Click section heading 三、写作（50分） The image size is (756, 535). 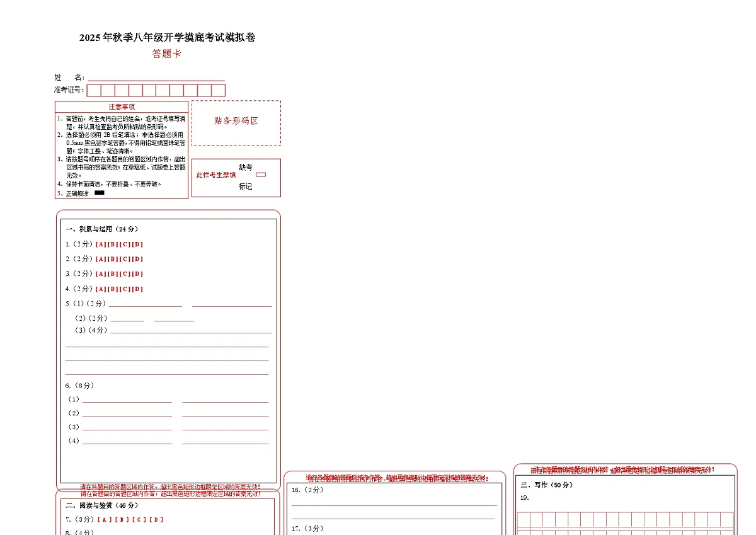[546, 485]
